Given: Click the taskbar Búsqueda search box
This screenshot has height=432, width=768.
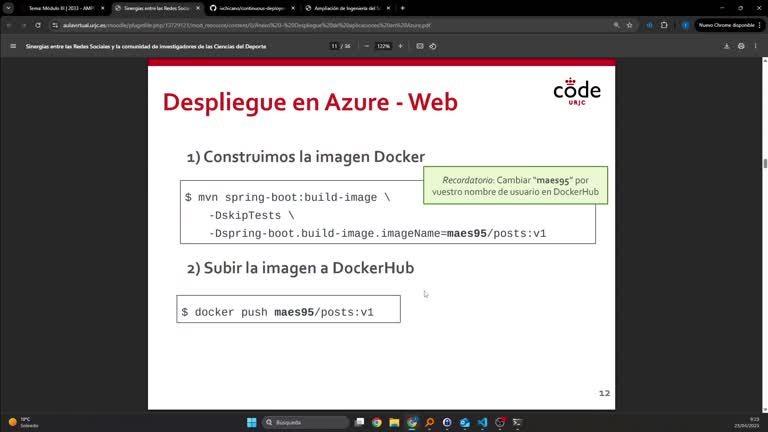Looking at the screenshot, I should tap(305, 422).
